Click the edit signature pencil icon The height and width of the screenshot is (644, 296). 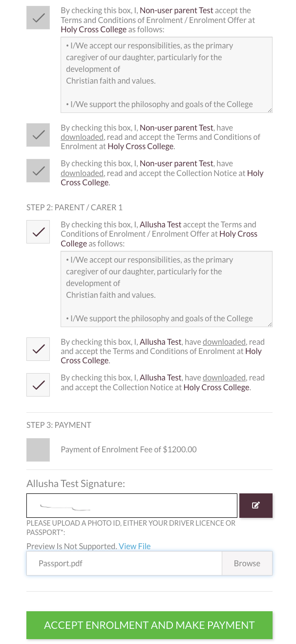click(255, 506)
